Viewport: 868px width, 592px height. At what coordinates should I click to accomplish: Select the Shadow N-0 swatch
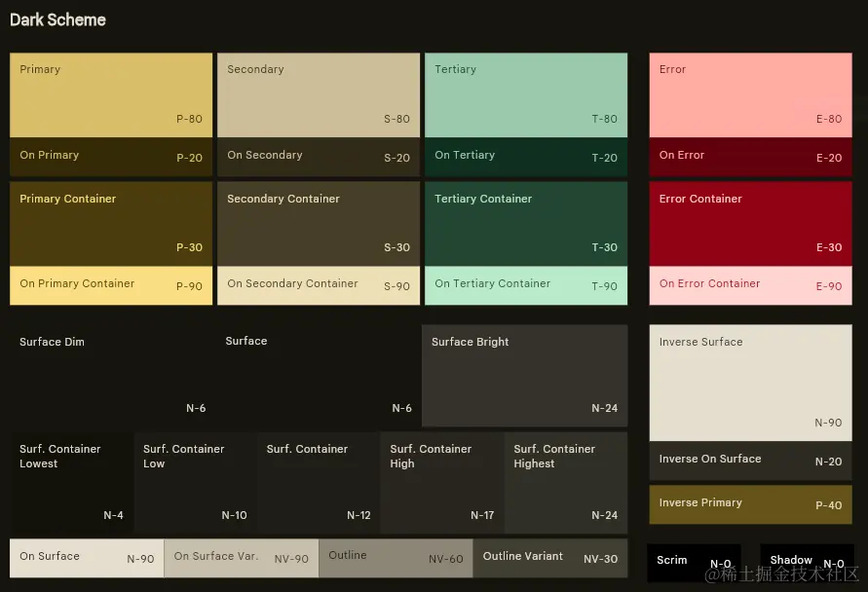point(806,563)
